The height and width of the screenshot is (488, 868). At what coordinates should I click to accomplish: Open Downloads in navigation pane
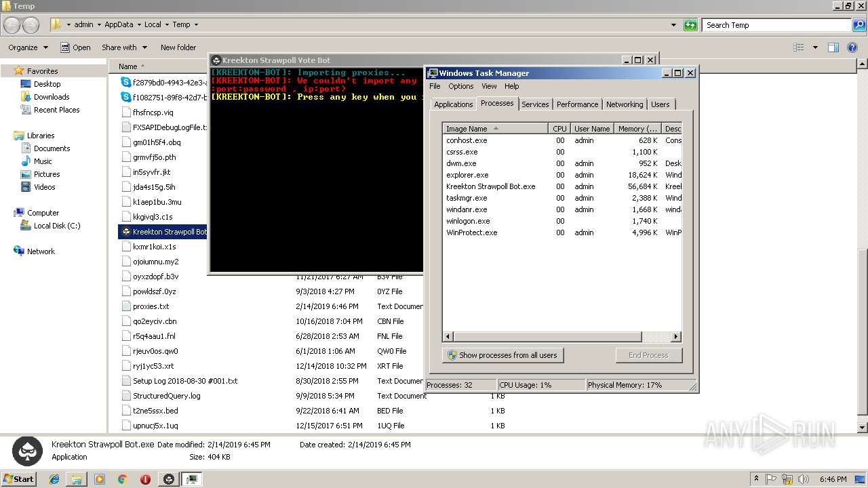tap(52, 97)
